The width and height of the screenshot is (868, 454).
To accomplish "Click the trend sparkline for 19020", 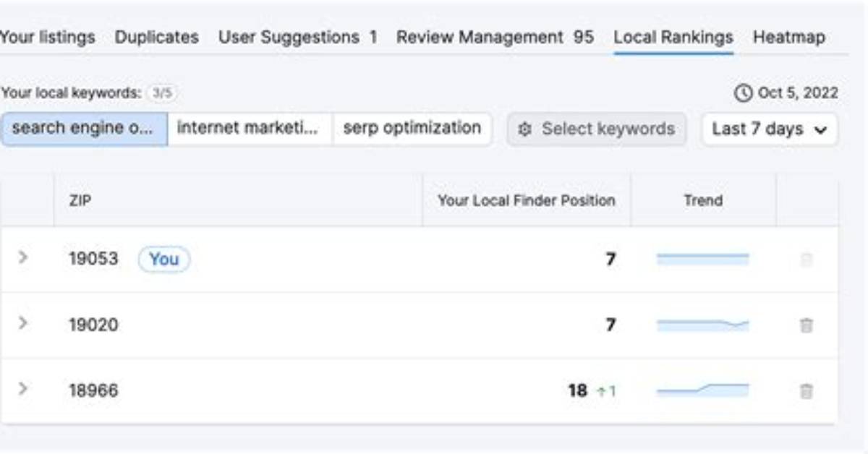I will (702, 325).
